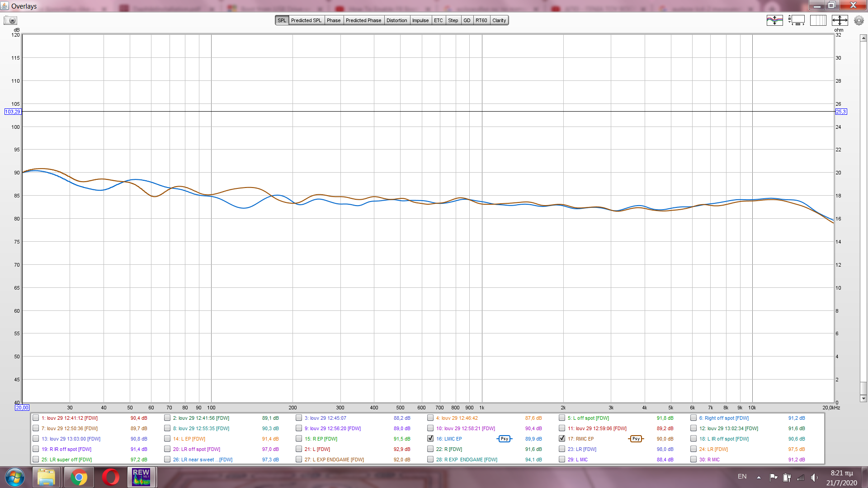This screenshot has width=868, height=488.
Task: Click the Psy smoothing badge for LMIC EP
Action: pyautogui.click(x=504, y=439)
